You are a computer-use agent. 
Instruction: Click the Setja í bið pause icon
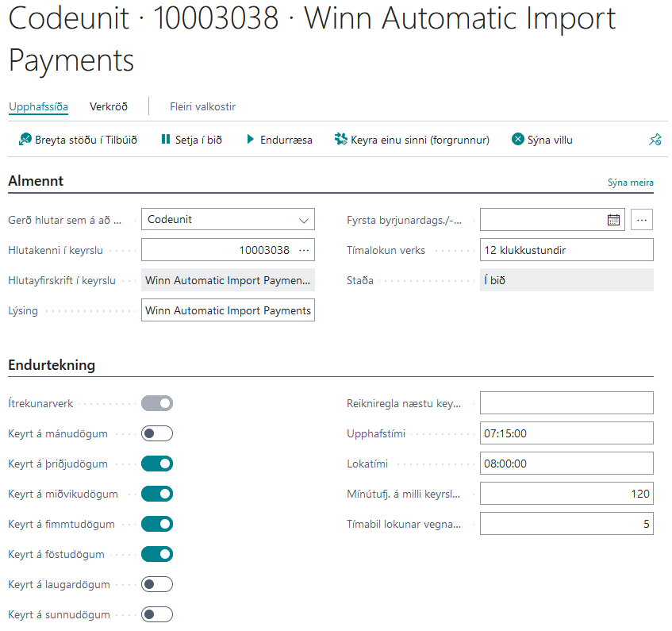166,140
